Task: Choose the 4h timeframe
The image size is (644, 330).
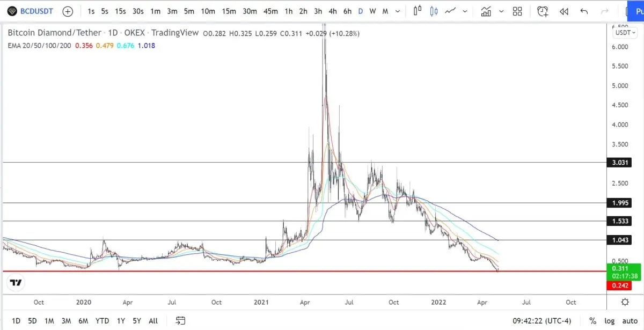Action: 333,11
